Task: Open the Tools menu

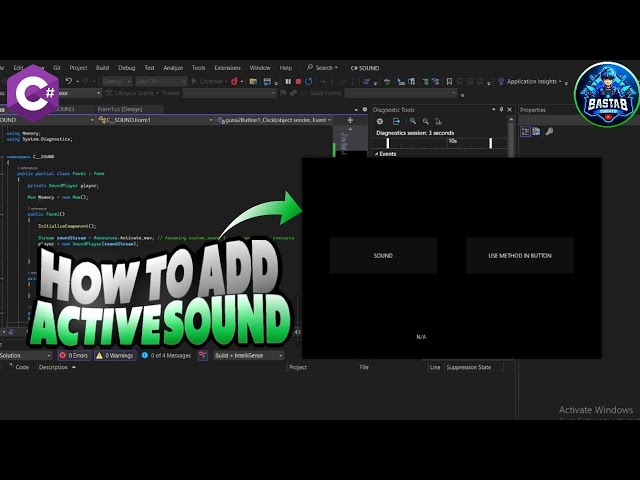Action: pos(198,68)
